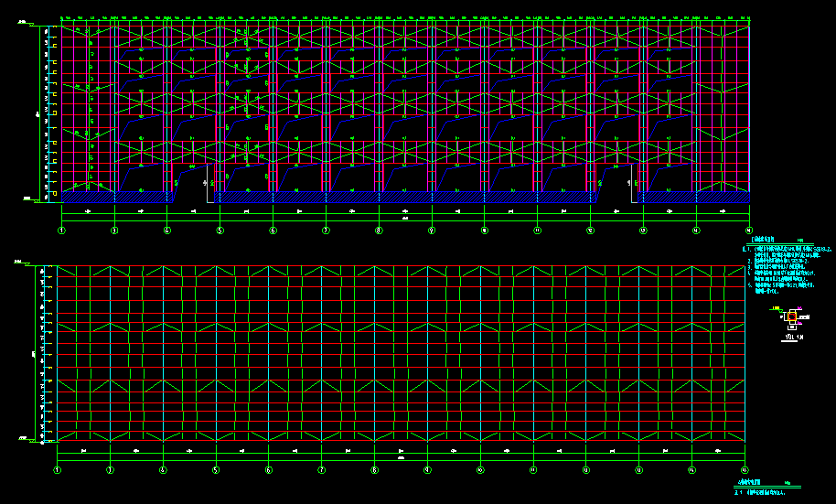The height and width of the screenshot is (504, 836).
Task: Select axis bubble 1 under upper elevation
Action: pos(62,231)
